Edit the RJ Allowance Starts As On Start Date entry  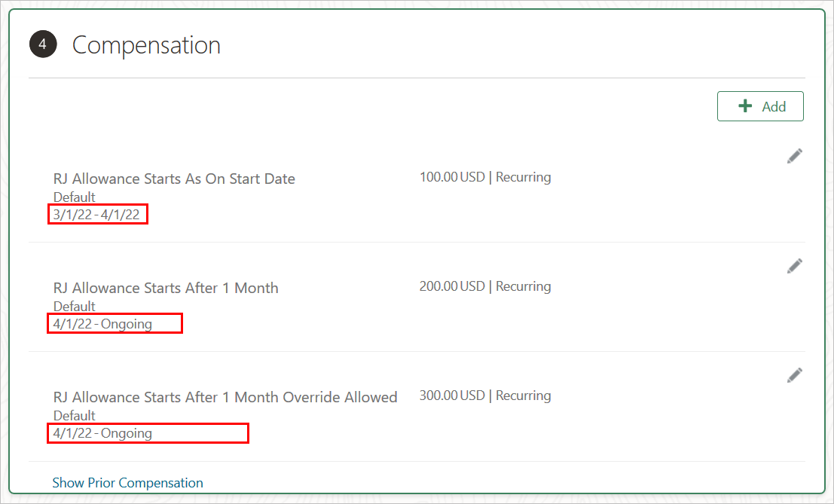[794, 156]
